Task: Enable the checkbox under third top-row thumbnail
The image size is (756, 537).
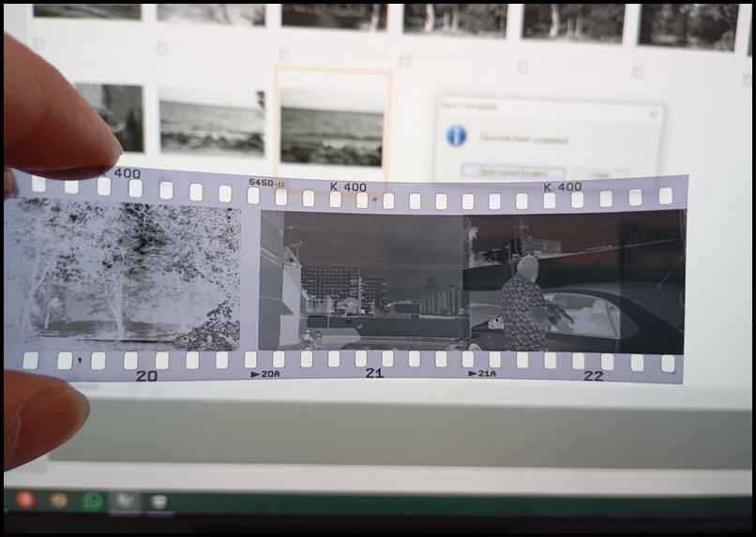Action: point(285,54)
